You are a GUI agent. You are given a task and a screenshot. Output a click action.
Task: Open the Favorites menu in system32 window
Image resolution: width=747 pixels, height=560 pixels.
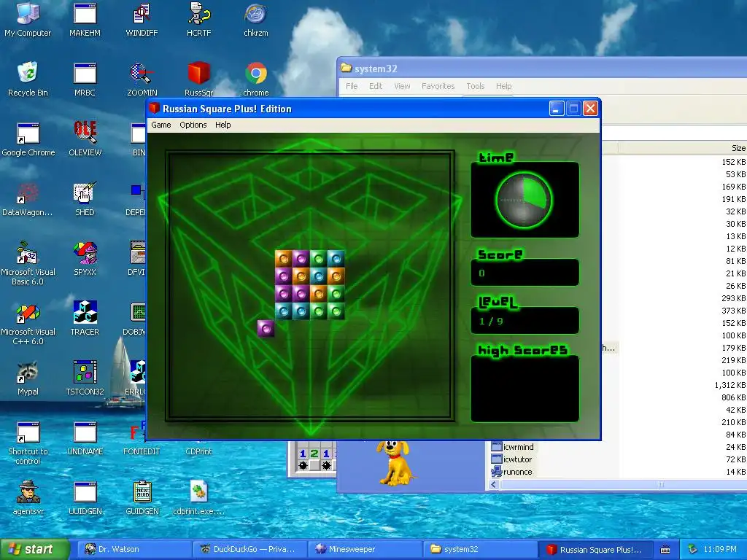coord(438,86)
